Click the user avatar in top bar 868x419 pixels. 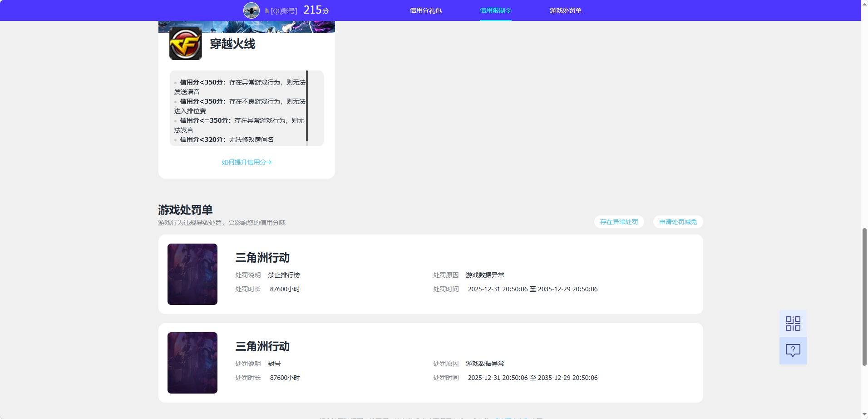pyautogui.click(x=252, y=10)
